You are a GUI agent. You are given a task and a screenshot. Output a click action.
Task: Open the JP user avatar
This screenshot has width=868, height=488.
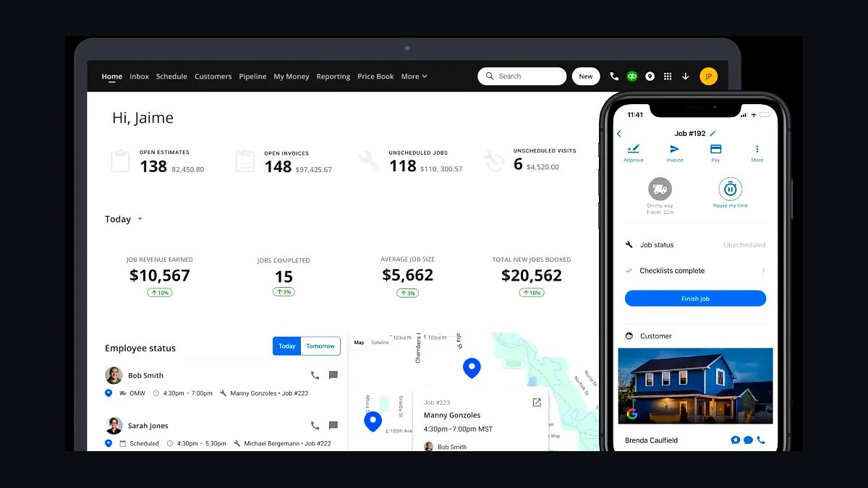point(709,76)
